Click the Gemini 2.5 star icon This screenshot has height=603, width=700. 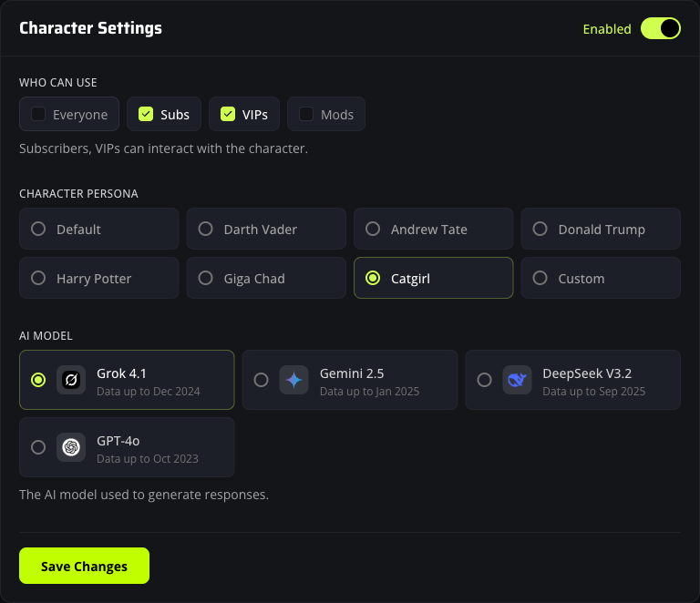[293, 380]
